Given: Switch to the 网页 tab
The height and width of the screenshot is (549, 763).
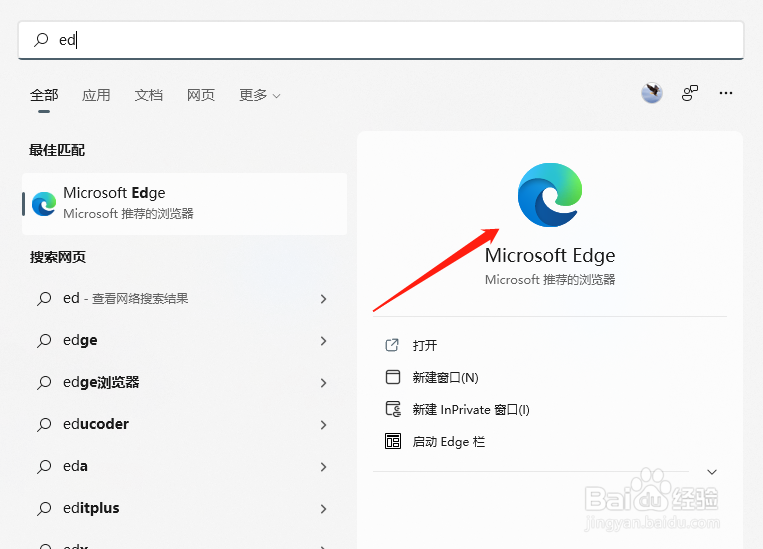Looking at the screenshot, I should 200,95.
